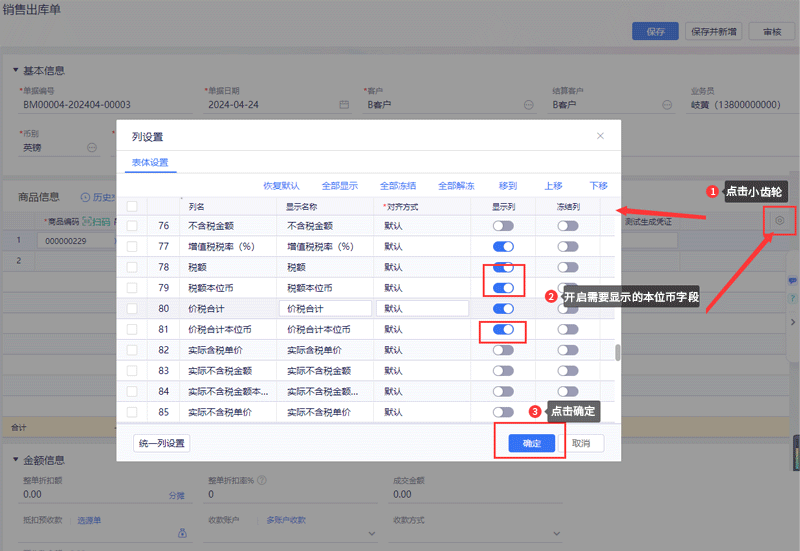
Task: Click the help icon beside 整单折扣率%
Action: coord(262,480)
